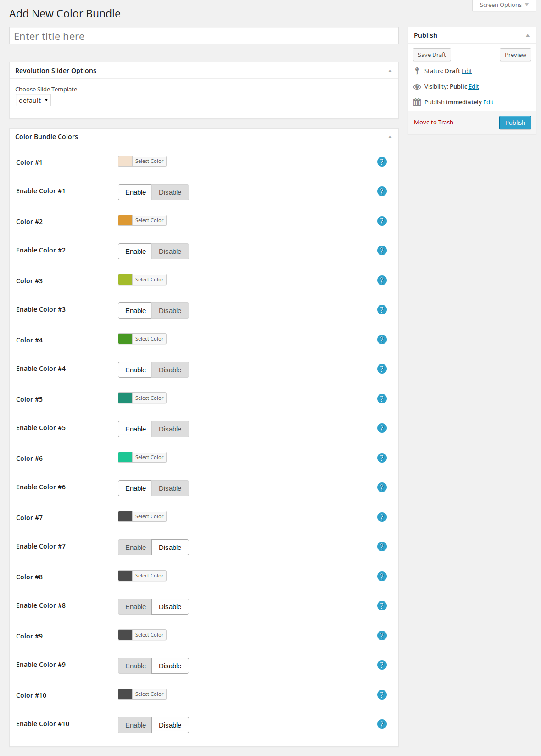Open question mark for Enable Color #5
Viewport: 541px width, 756px height.
pyautogui.click(x=382, y=428)
